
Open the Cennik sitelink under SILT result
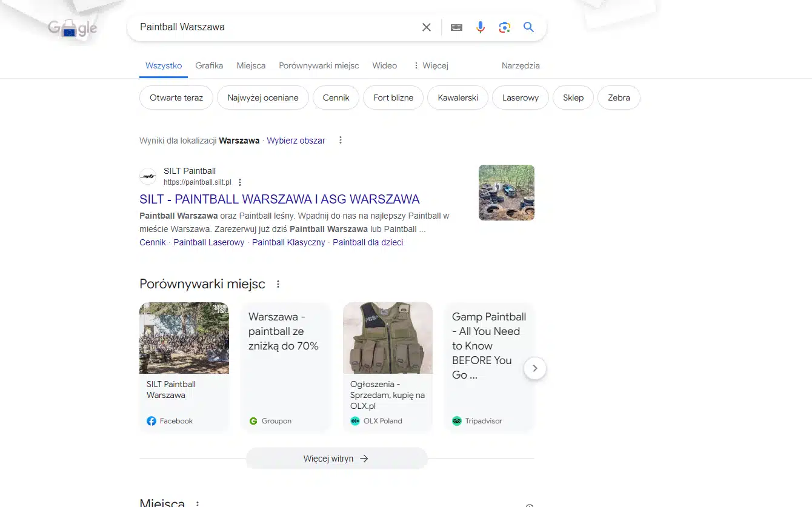[153, 242]
